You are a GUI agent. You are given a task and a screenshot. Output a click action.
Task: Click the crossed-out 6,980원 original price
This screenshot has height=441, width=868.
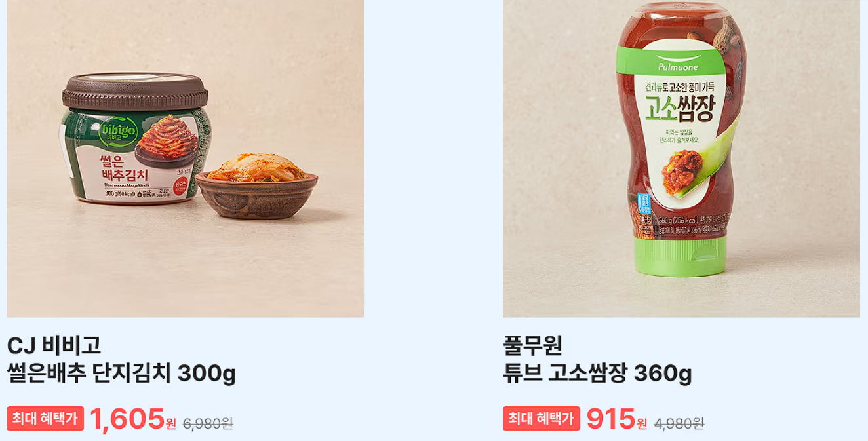click(208, 423)
